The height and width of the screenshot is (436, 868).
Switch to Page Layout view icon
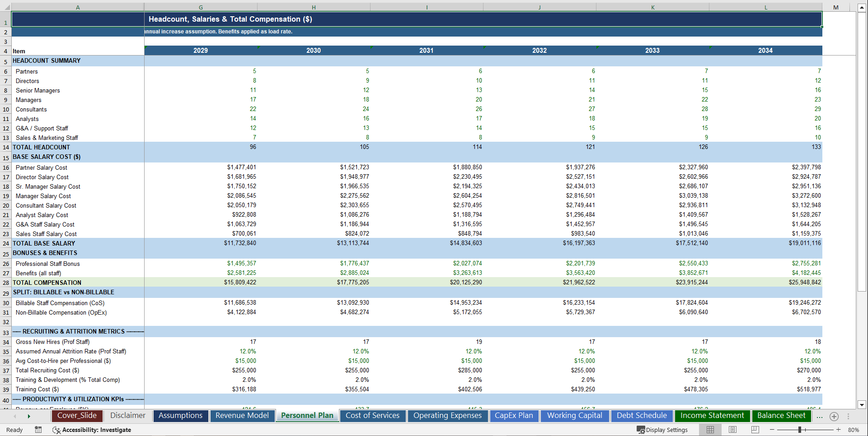pyautogui.click(x=732, y=430)
